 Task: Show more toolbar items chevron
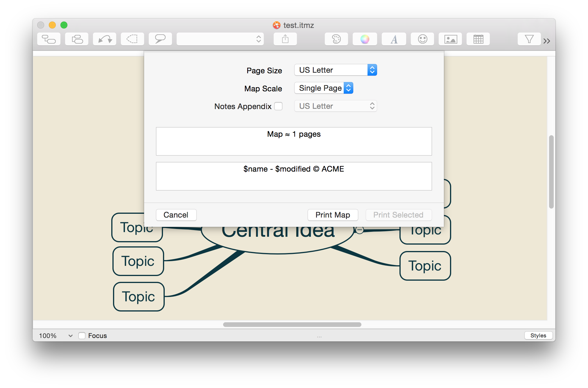(547, 41)
